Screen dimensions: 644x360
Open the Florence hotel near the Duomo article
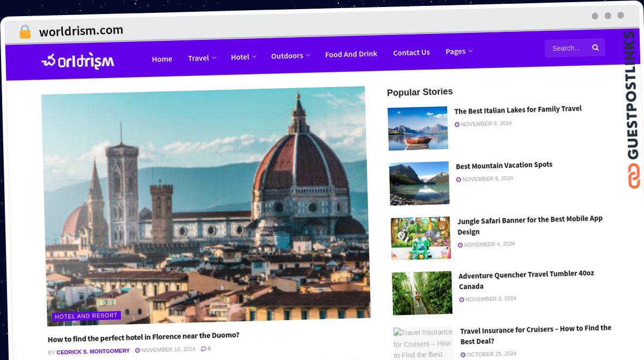click(x=143, y=337)
